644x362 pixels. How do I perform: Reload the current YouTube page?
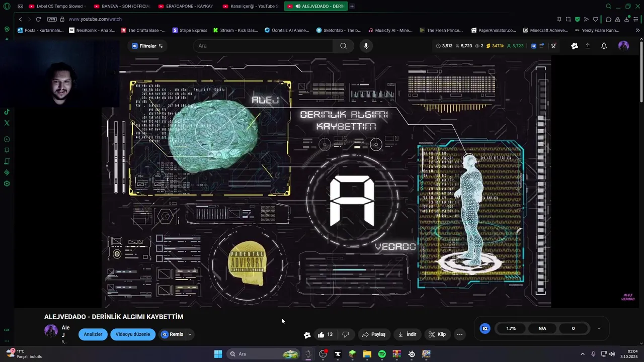(38, 19)
